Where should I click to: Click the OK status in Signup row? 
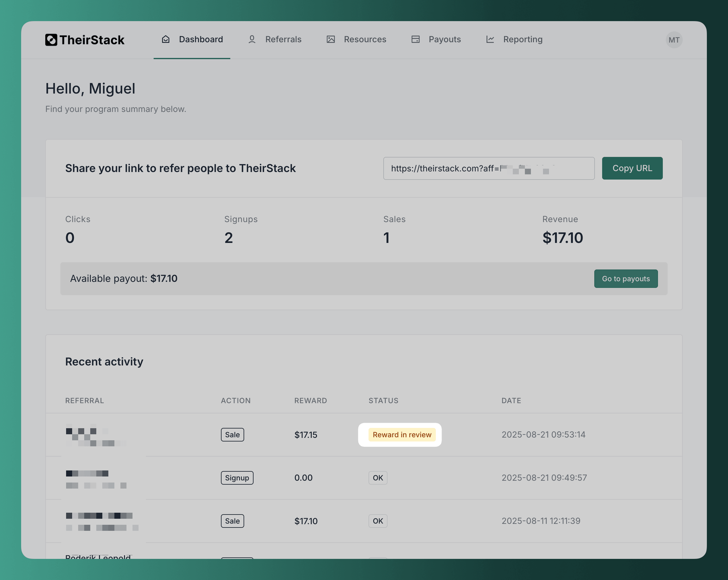pyautogui.click(x=378, y=478)
